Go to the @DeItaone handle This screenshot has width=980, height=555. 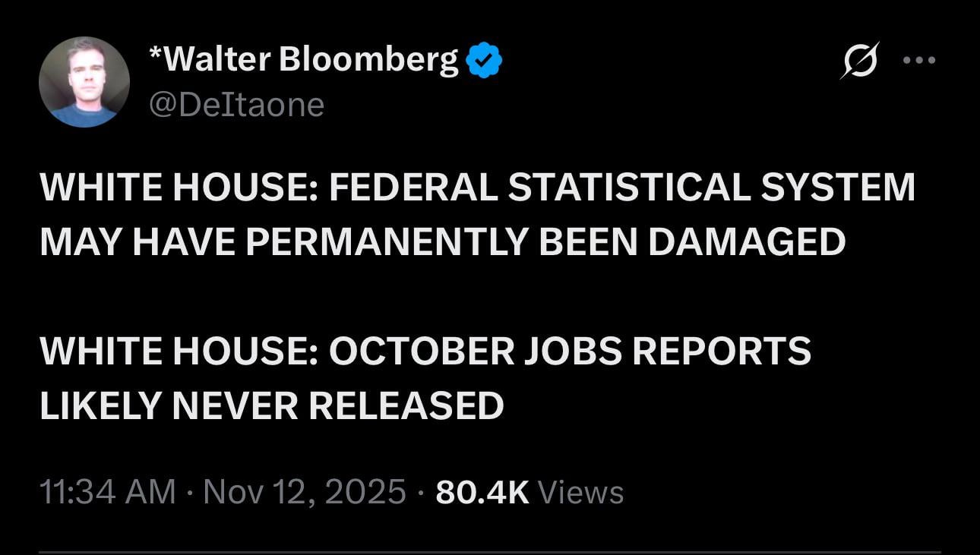pos(237,104)
